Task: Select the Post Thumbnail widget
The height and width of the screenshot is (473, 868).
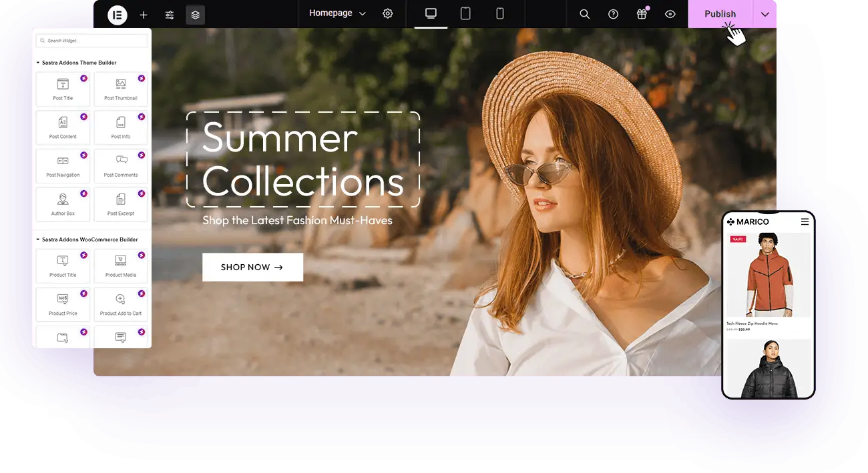Action: pos(121,89)
